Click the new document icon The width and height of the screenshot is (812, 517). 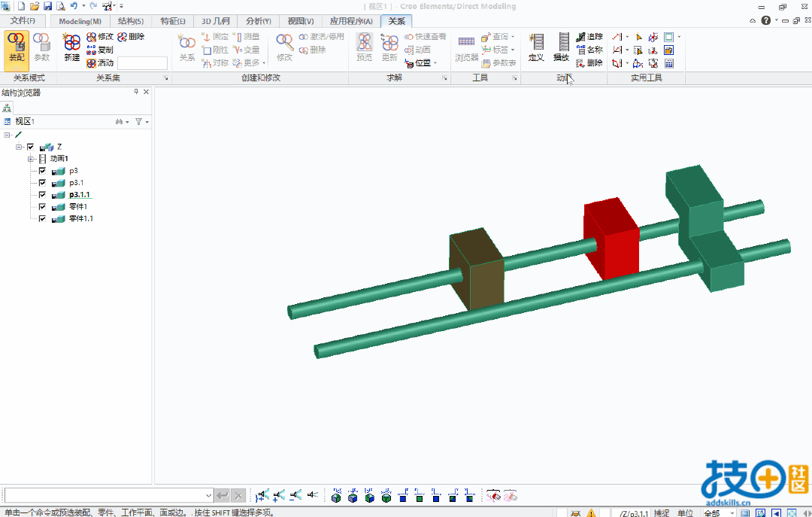coord(21,6)
